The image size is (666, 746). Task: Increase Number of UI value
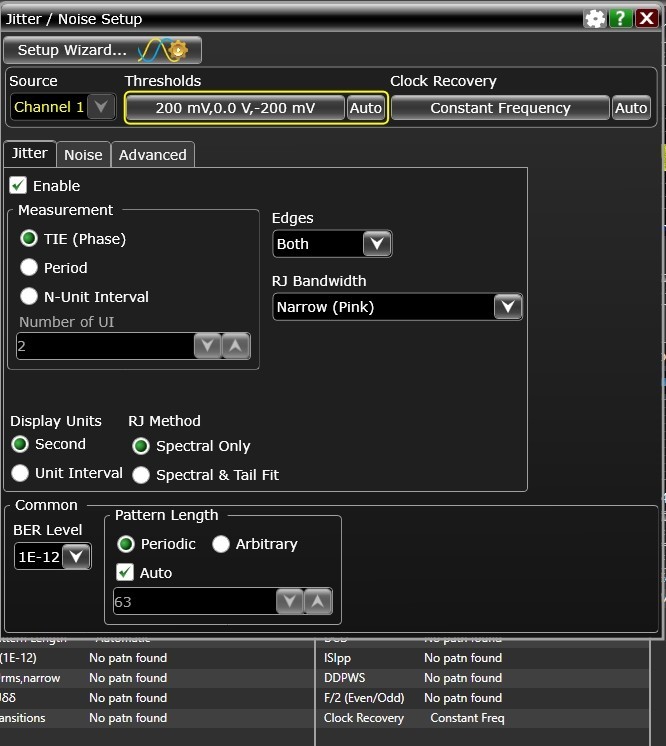(x=236, y=346)
